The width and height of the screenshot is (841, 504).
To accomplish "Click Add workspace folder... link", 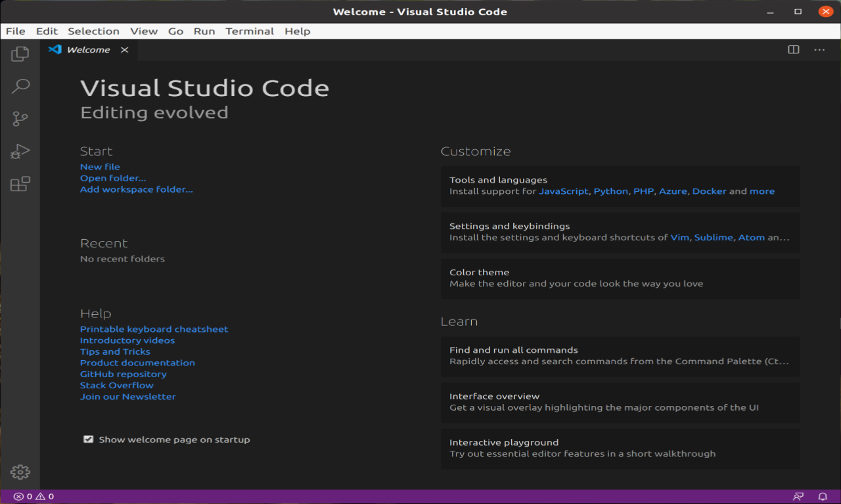I will (137, 189).
